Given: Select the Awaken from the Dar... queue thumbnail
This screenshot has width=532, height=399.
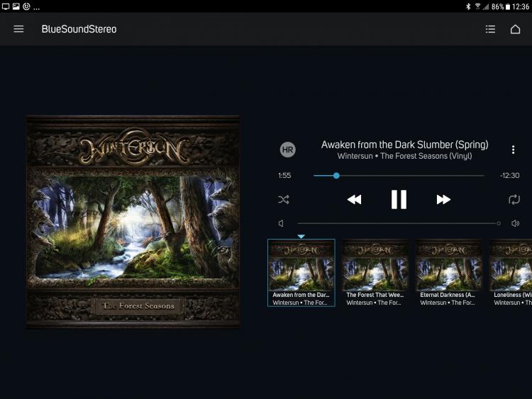Looking at the screenshot, I should pos(301,273).
